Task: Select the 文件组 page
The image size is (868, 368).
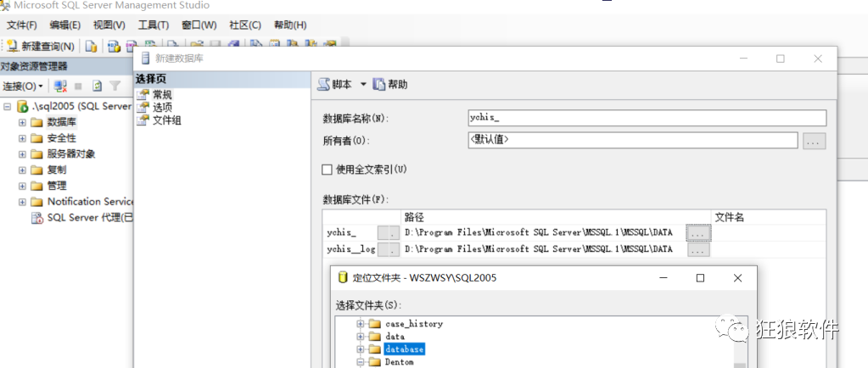Action: [x=166, y=120]
